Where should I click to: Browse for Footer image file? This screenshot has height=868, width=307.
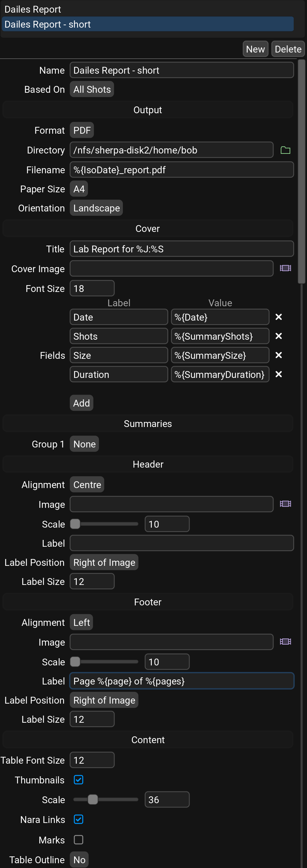[285, 642]
